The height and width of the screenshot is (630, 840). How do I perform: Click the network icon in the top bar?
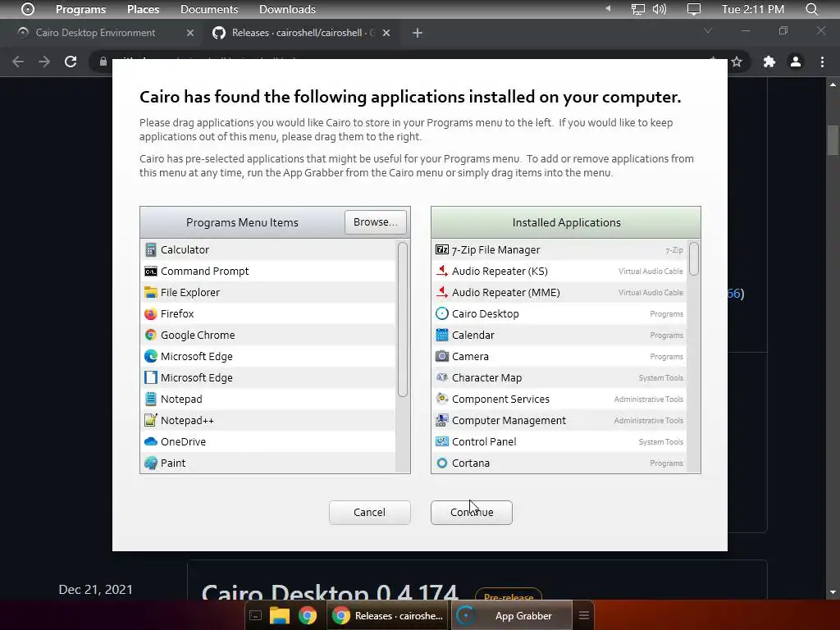point(637,9)
